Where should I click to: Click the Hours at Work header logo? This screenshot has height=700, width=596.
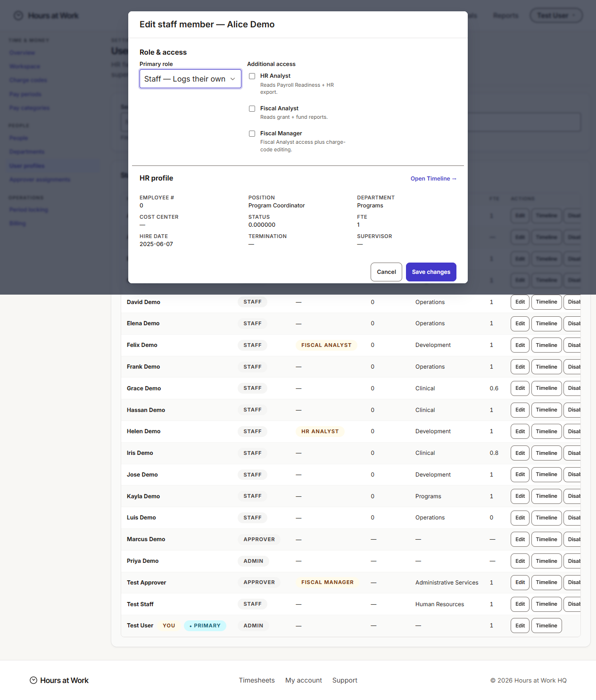pos(46,16)
